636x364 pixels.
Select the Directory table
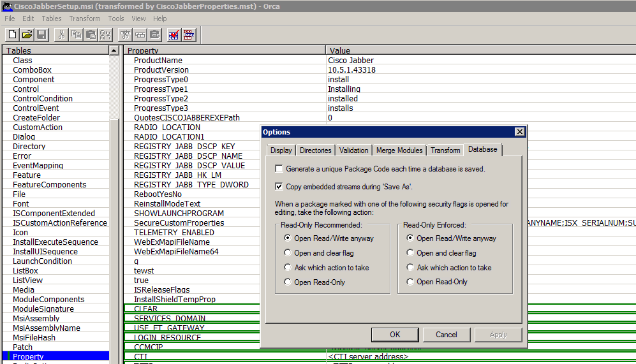pos(29,147)
